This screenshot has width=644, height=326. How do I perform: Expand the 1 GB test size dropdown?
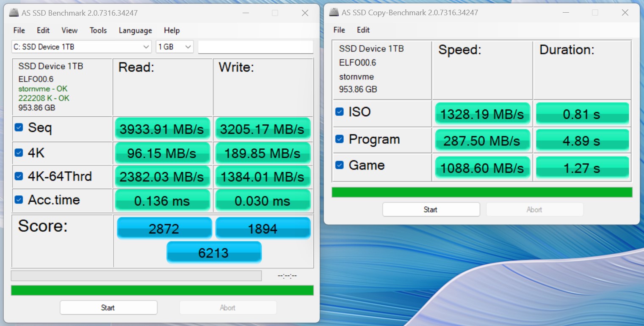[x=174, y=47]
